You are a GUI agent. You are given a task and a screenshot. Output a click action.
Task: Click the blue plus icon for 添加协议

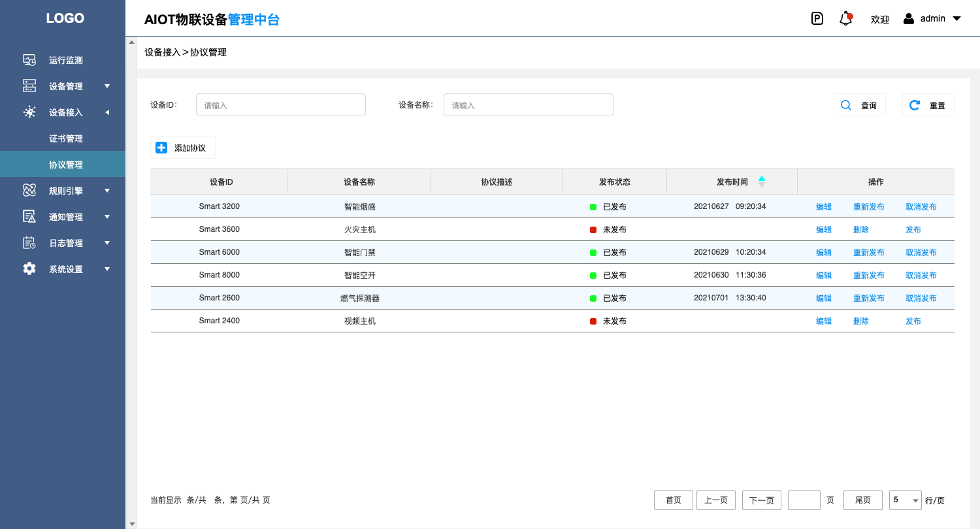pyautogui.click(x=161, y=148)
